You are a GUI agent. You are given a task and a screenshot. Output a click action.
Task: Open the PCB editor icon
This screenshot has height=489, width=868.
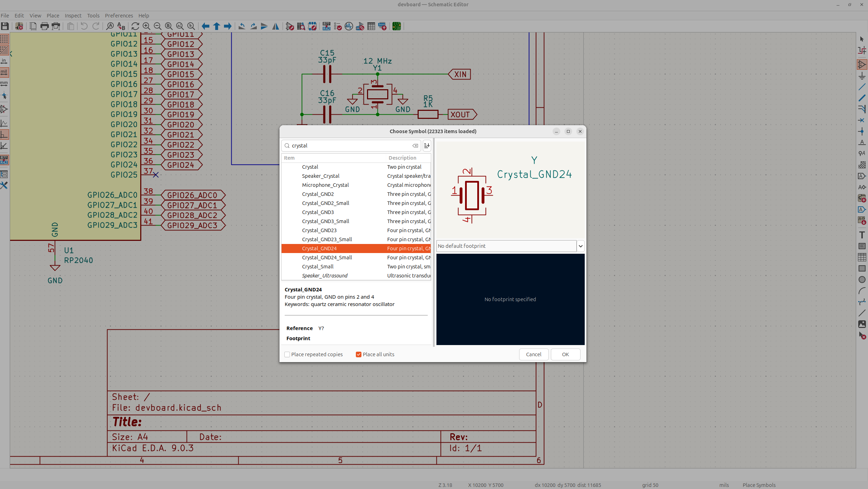396,26
